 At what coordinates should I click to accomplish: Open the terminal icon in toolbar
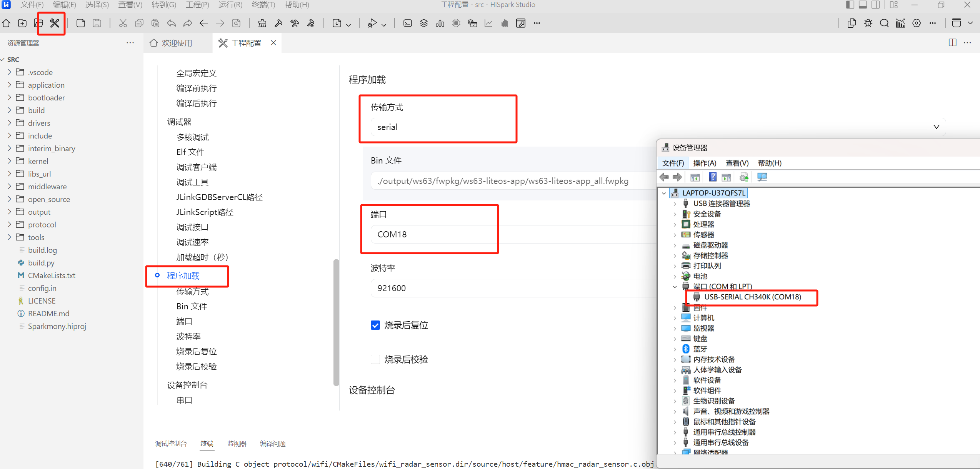[x=408, y=23]
